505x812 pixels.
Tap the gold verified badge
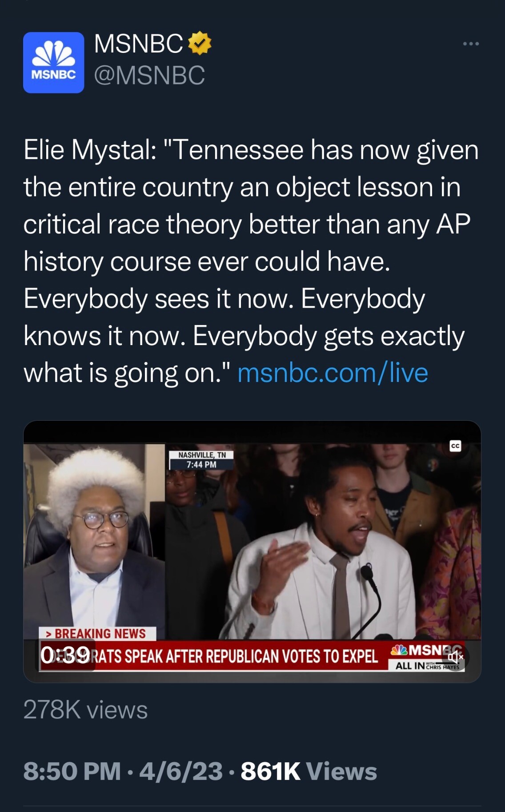(x=200, y=43)
